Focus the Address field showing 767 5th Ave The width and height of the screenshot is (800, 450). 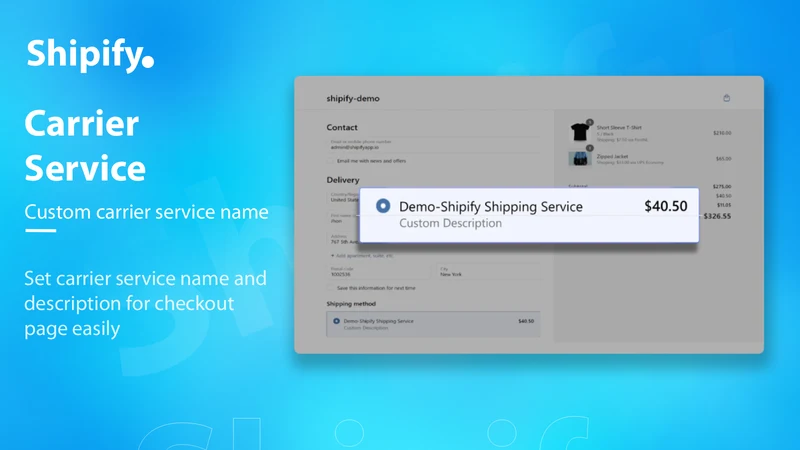[x=343, y=239]
